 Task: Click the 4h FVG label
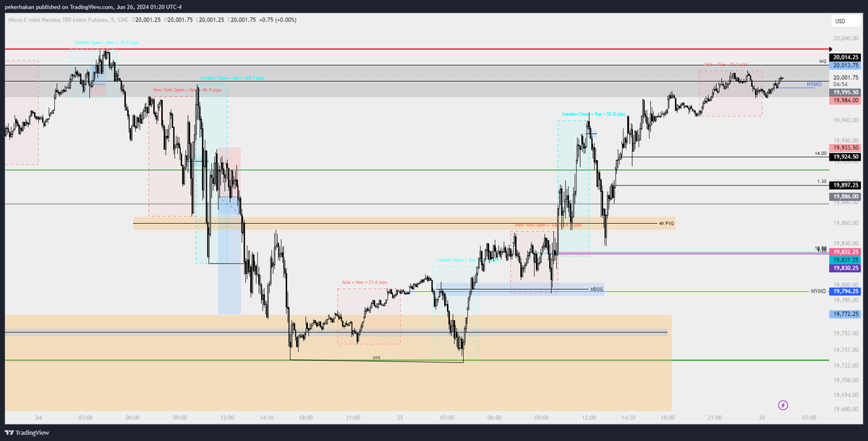point(666,224)
